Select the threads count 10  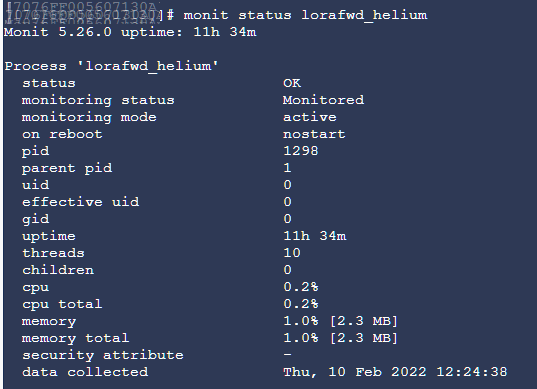(x=292, y=253)
